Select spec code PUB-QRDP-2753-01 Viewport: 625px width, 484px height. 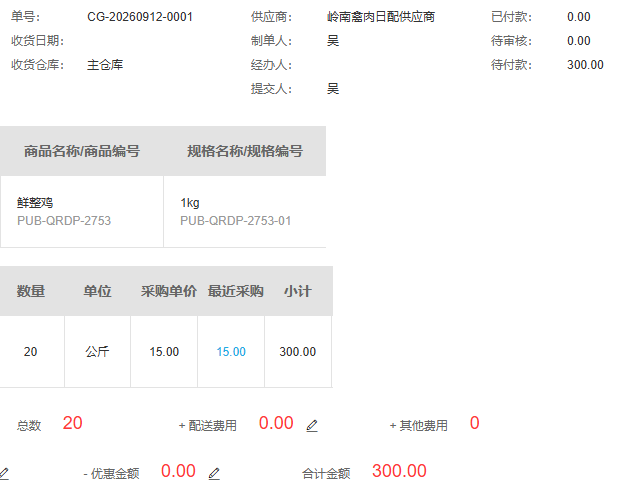[236, 220]
